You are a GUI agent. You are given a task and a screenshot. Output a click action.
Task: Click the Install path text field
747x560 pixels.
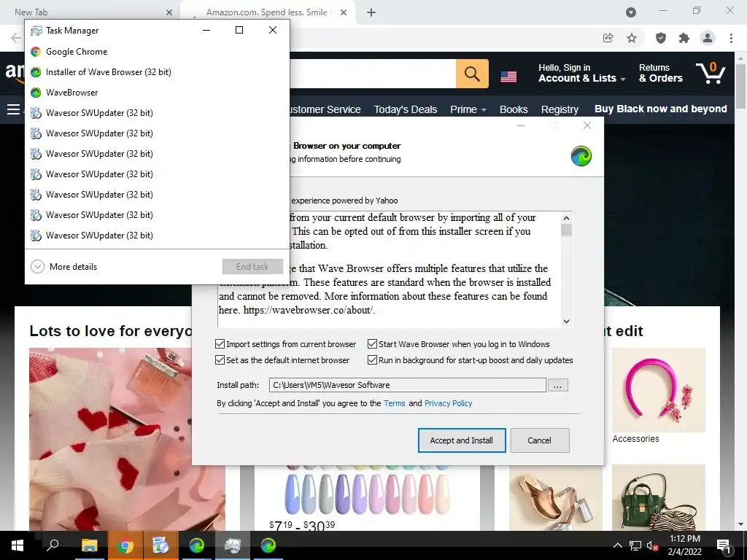[407, 385]
